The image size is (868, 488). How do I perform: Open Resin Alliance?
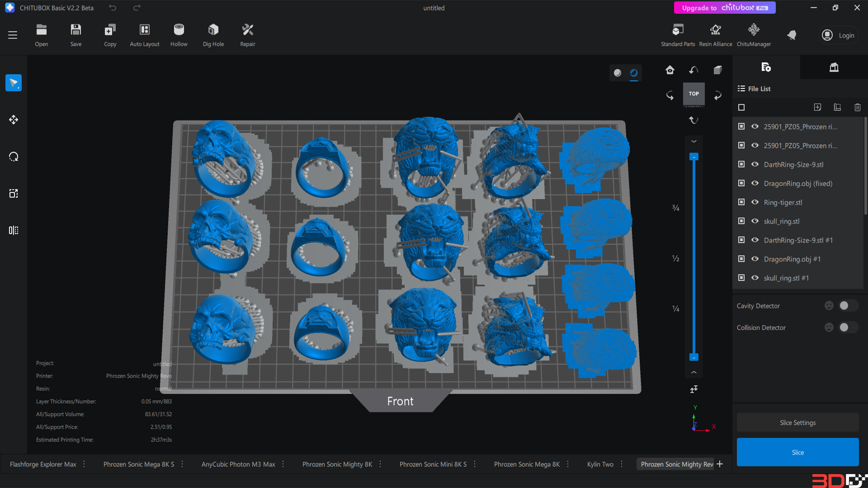pos(716,35)
